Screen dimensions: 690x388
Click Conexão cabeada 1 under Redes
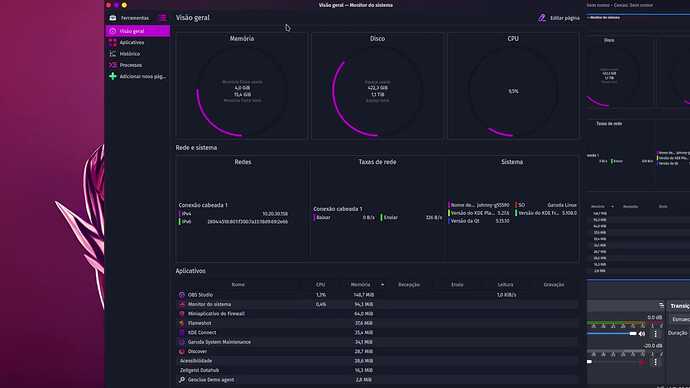point(203,205)
